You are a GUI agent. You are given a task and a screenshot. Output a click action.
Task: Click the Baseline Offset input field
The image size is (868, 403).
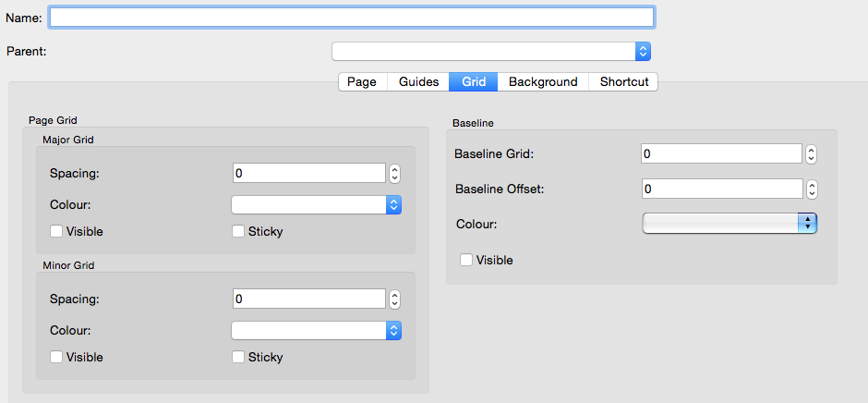[x=721, y=189]
